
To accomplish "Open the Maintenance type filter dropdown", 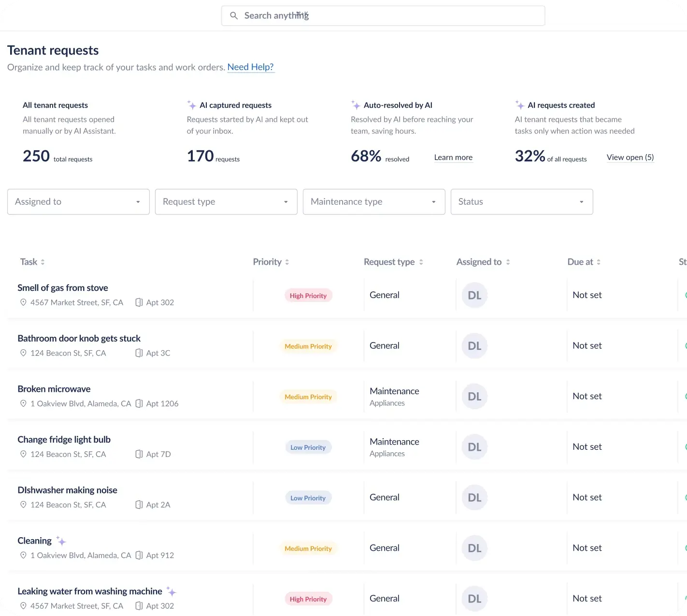I will (373, 201).
